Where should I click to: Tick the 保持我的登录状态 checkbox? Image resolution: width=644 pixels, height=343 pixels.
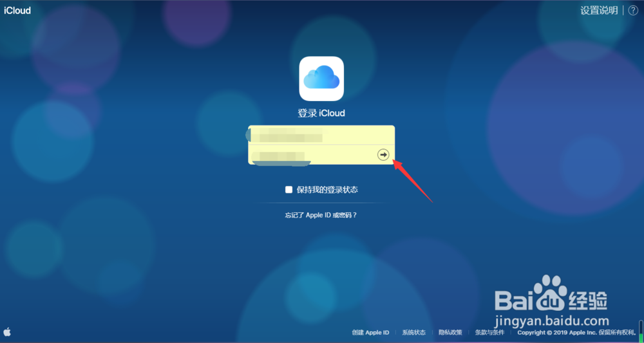pyautogui.click(x=289, y=190)
